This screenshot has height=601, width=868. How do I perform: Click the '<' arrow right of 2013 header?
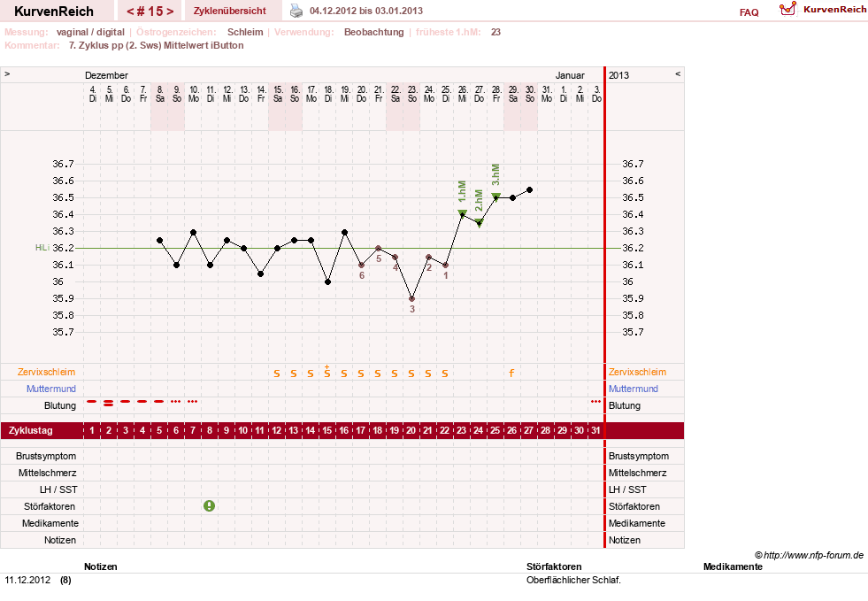(678, 73)
